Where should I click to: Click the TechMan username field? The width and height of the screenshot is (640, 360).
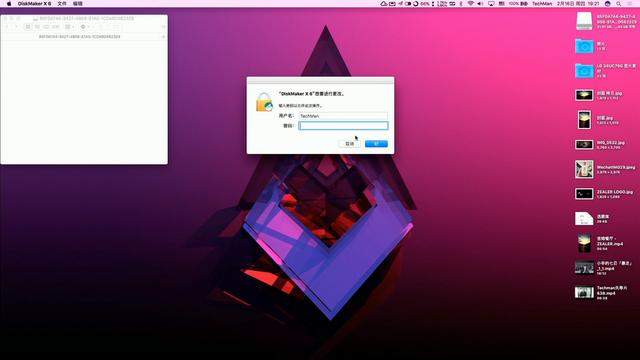pyautogui.click(x=343, y=116)
